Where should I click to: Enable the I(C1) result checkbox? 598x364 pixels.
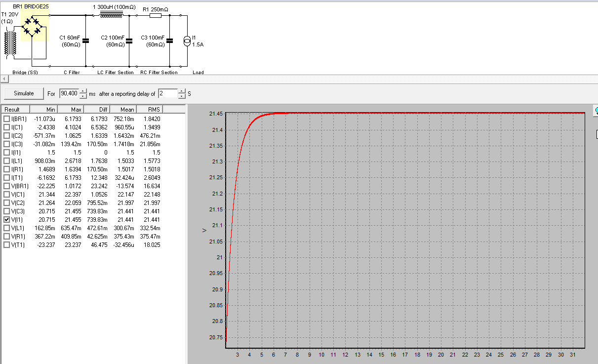pos(6,127)
